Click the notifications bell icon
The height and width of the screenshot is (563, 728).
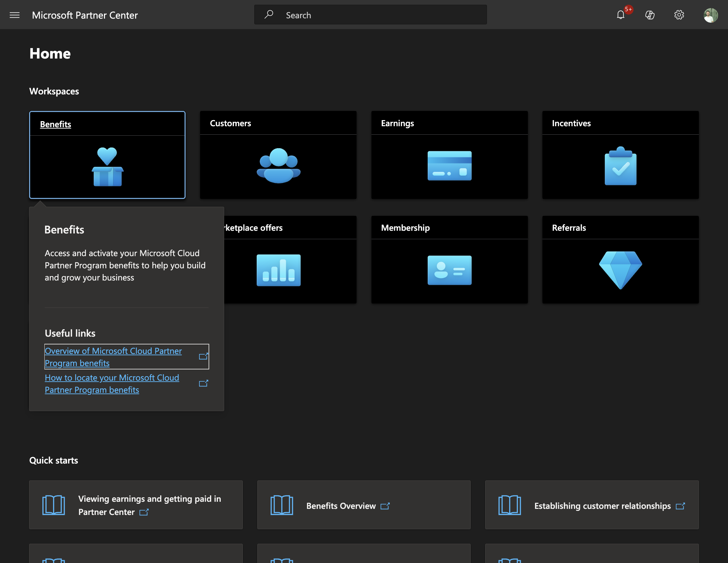[620, 15]
